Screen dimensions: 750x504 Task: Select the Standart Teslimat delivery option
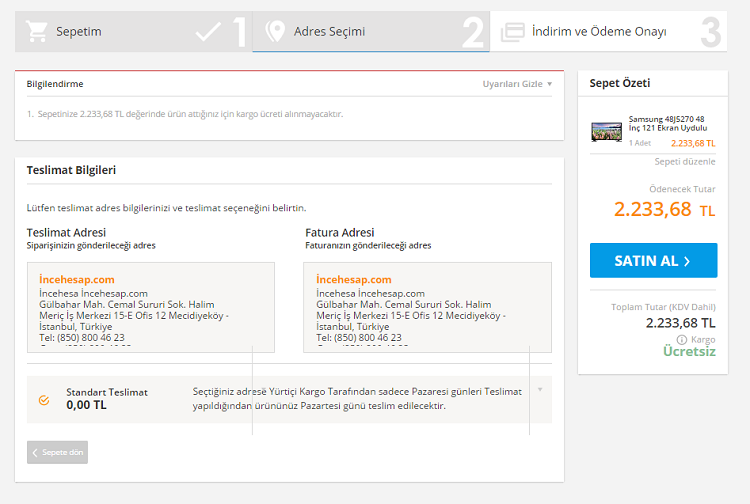(44, 400)
